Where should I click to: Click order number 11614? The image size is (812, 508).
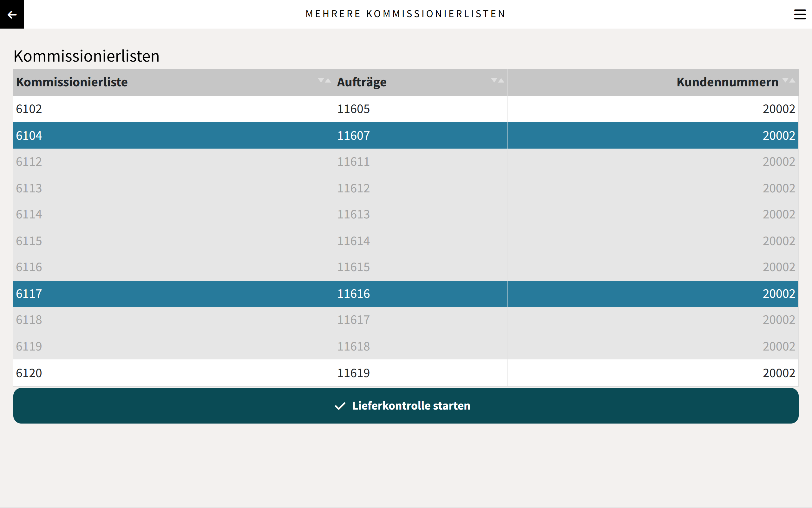point(353,241)
